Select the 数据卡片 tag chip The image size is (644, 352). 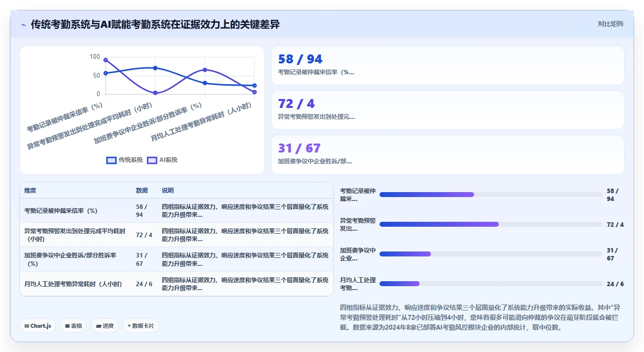point(141,326)
